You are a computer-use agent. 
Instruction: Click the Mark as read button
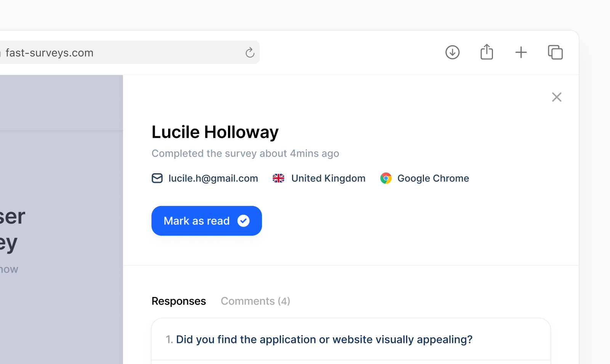click(x=207, y=221)
